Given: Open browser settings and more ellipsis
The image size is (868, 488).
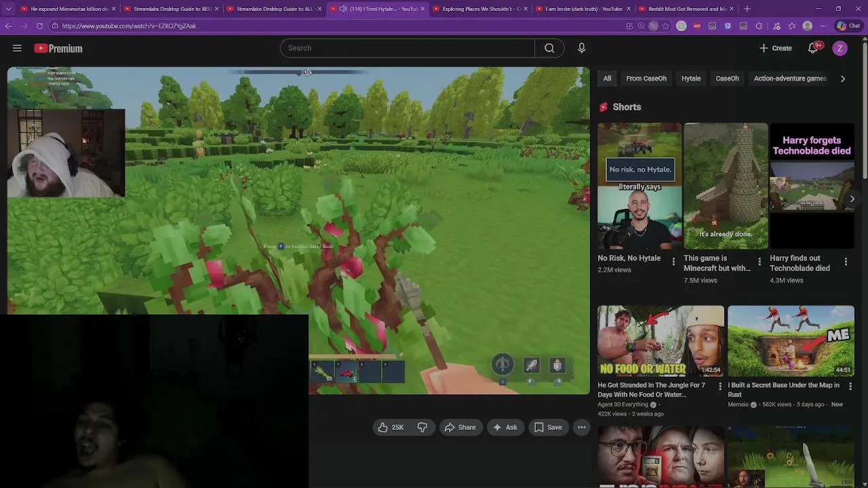Looking at the screenshot, I should pyautogui.click(x=823, y=26).
